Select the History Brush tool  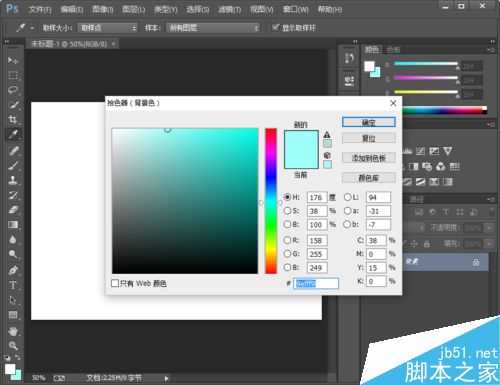pos(13,195)
